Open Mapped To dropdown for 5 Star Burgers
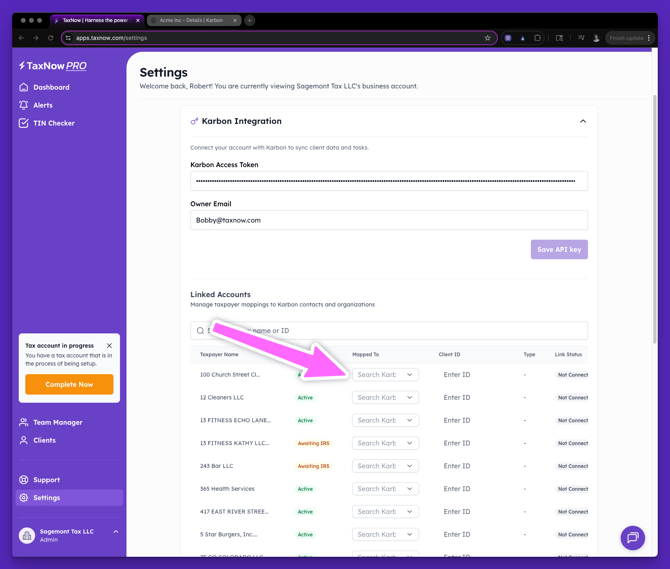670x569 pixels. pos(385,534)
